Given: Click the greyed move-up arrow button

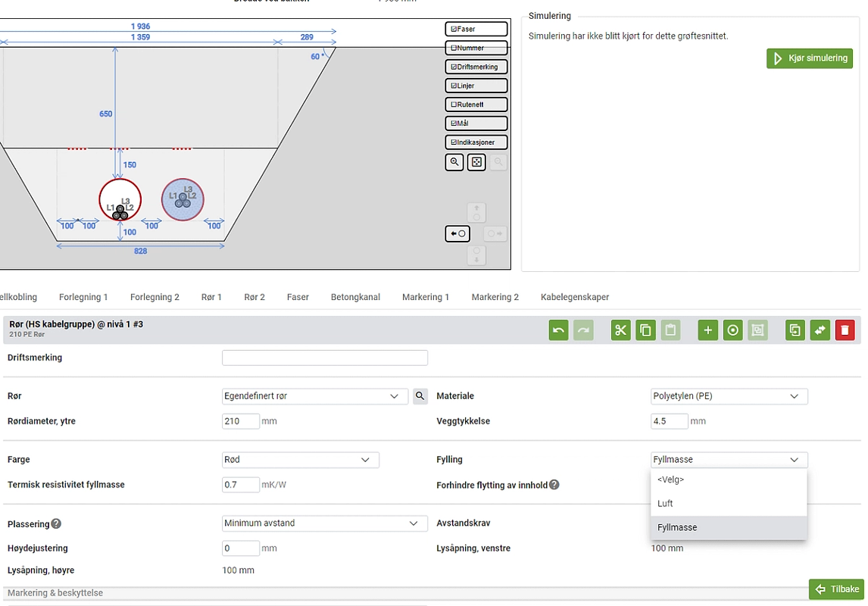Looking at the screenshot, I should (476, 213).
